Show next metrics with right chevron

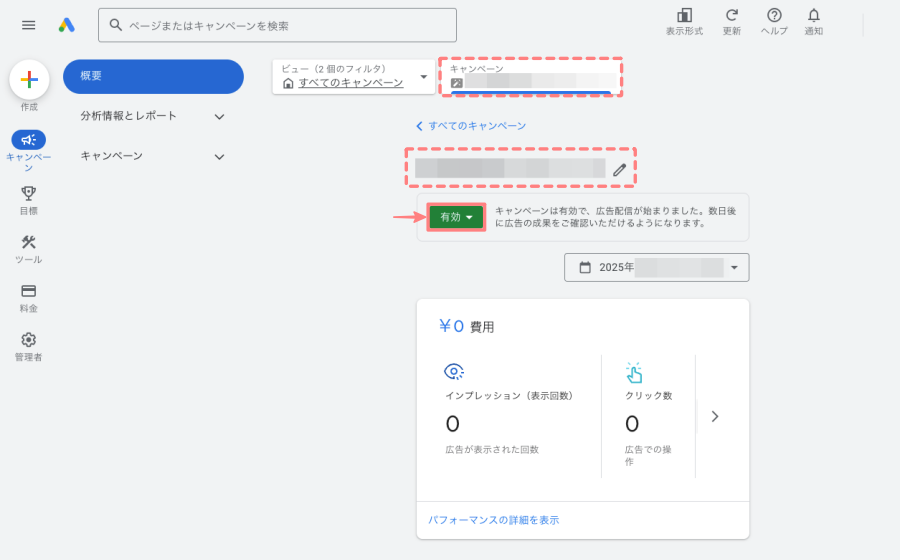click(715, 417)
